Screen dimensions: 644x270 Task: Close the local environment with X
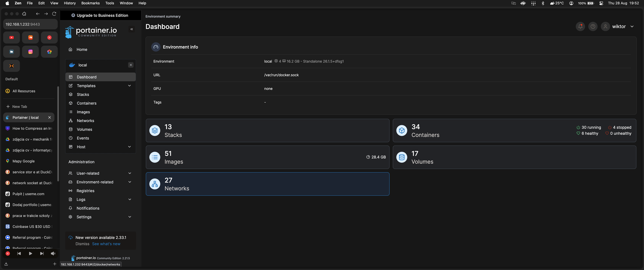(x=131, y=65)
